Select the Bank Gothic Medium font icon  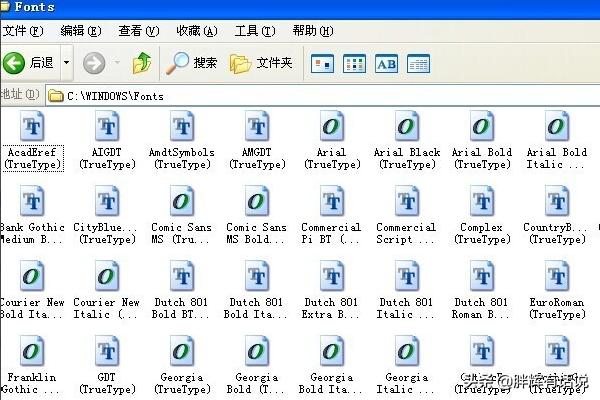pos(32,201)
